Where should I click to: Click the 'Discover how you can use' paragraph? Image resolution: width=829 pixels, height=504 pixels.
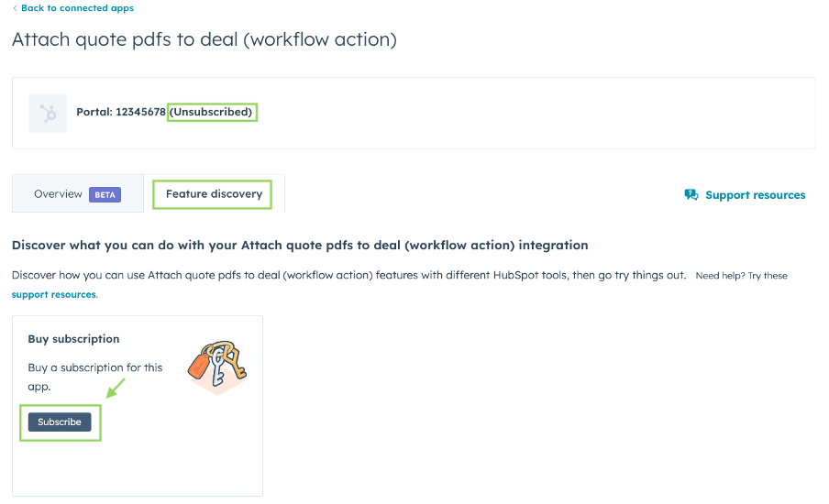click(348, 275)
